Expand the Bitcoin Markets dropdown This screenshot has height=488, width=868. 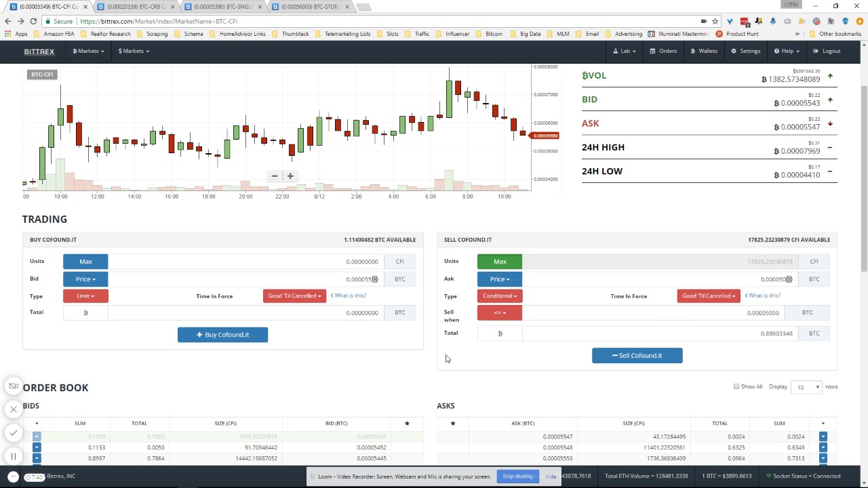88,51
